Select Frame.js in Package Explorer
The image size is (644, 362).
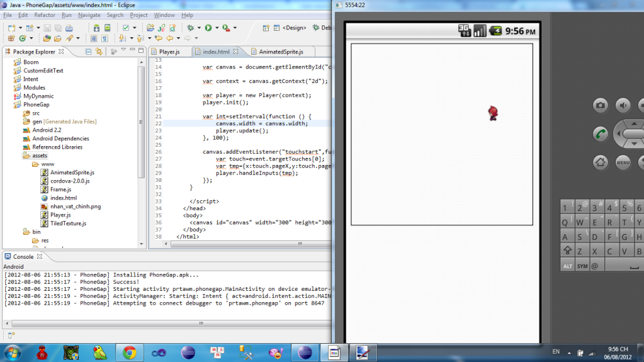coord(60,189)
